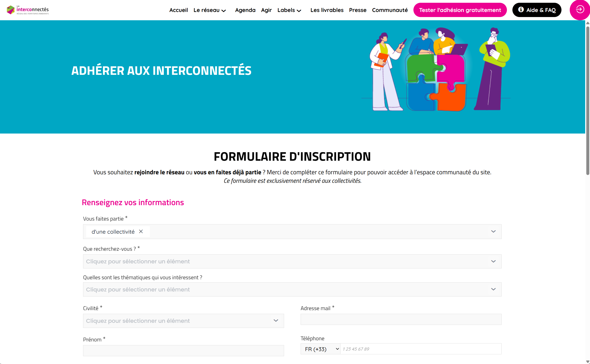590x364 pixels.
Task: Remove the "d'une collectivité" selection with X
Action: pyautogui.click(x=141, y=231)
